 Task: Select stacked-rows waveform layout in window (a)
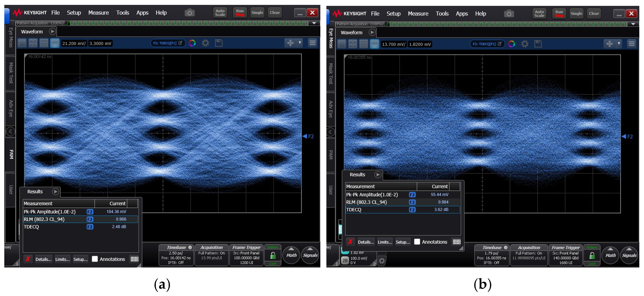click(44, 43)
